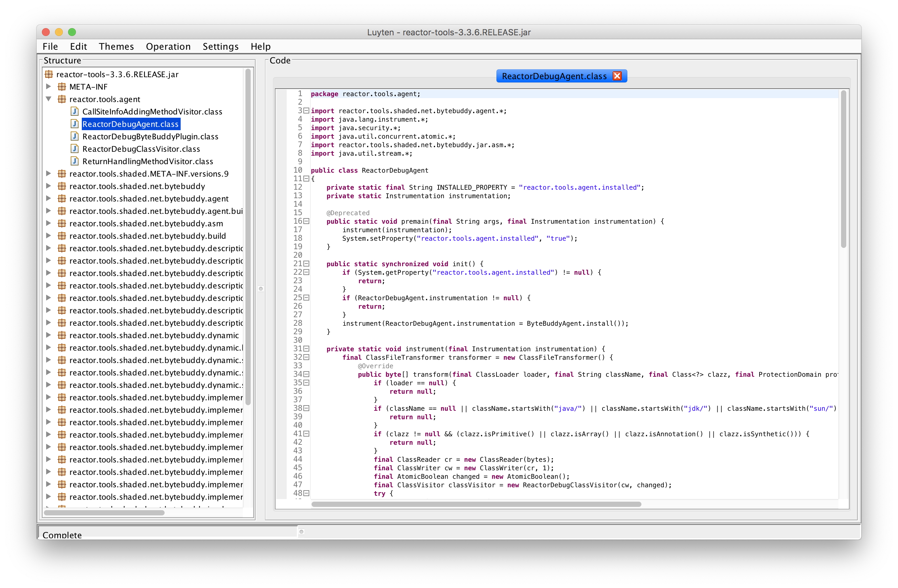Click the jar icon beside reactor-tools-3.3.6.RELEASE.jar

click(49, 74)
